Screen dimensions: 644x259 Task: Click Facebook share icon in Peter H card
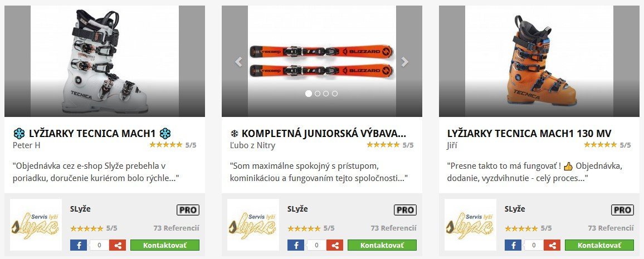point(79,246)
